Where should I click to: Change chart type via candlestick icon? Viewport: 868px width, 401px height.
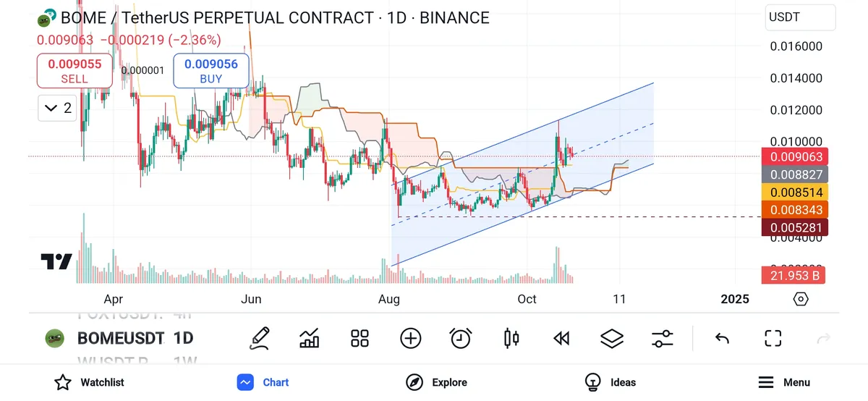pos(511,338)
